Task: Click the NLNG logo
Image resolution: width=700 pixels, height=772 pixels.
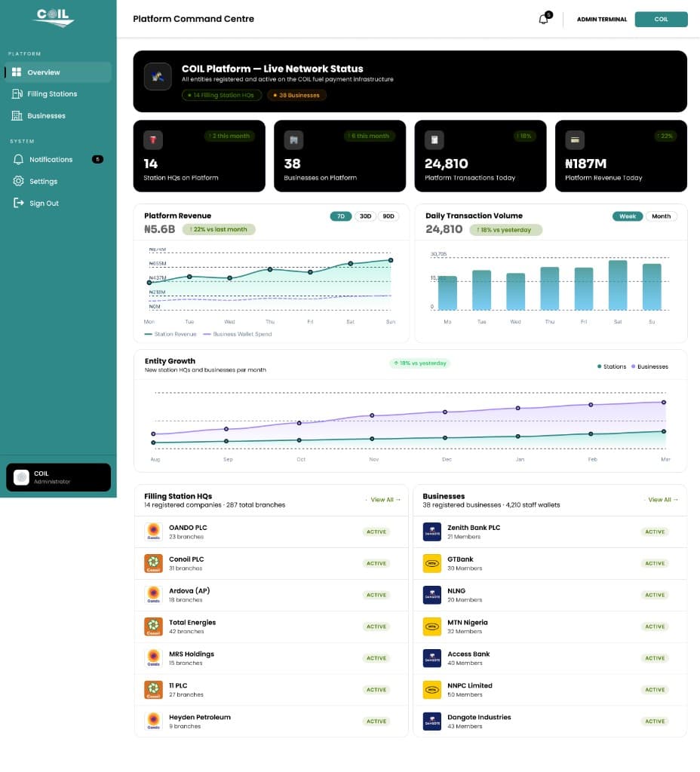Action: tap(432, 595)
